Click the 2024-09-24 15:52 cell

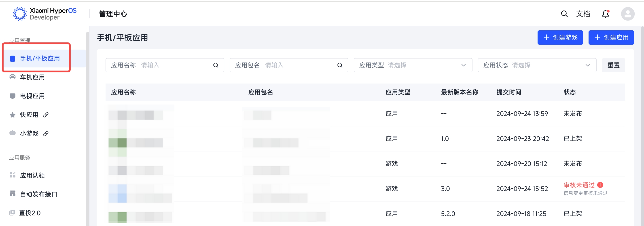(522, 188)
